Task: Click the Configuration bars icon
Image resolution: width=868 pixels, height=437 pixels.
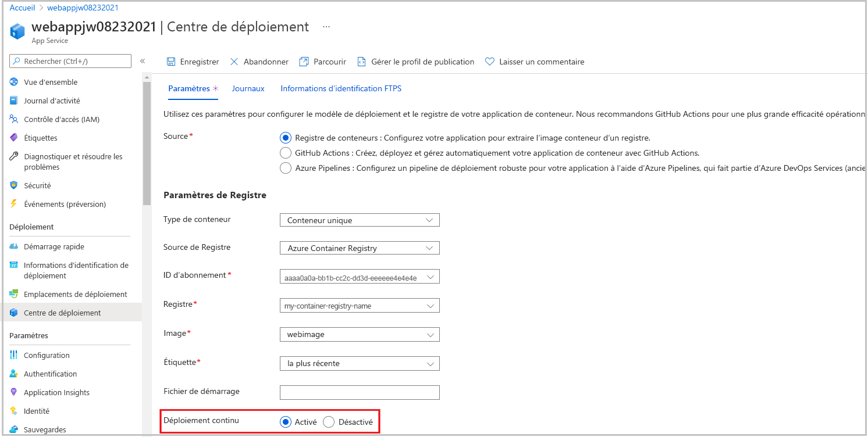Action: click(x=14, y=355)
